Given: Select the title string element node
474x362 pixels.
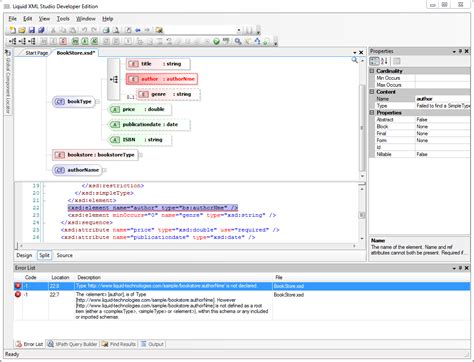Looking at the screenshot, I should click(158, 64).
